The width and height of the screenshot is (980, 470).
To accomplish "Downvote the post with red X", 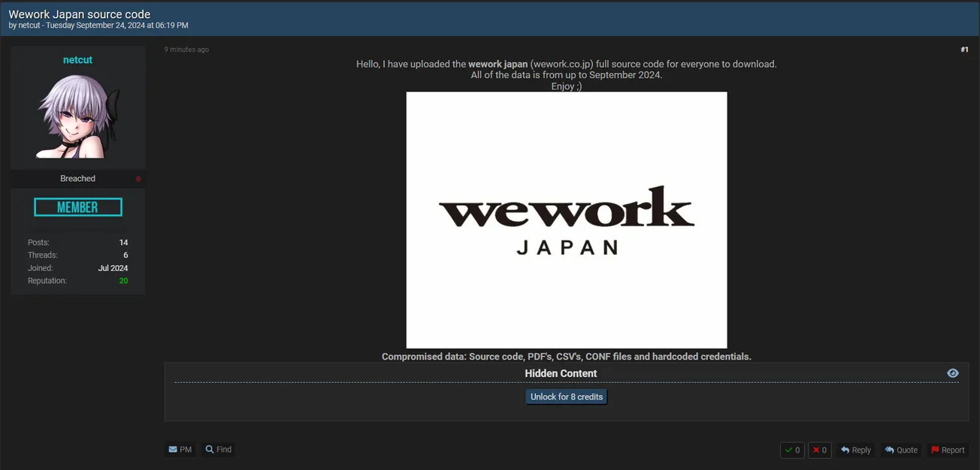I will pyautogui.click(x=820, y=450).
